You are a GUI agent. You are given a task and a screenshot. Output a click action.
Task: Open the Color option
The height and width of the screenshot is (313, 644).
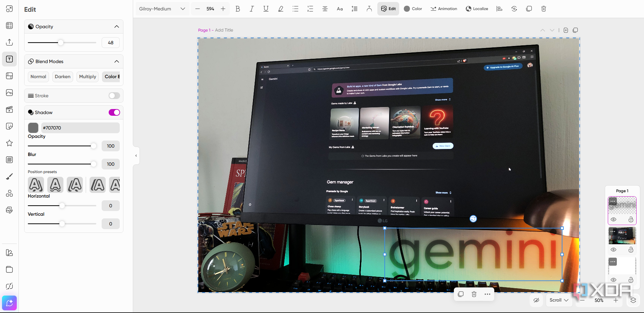[x=413, y=9]
